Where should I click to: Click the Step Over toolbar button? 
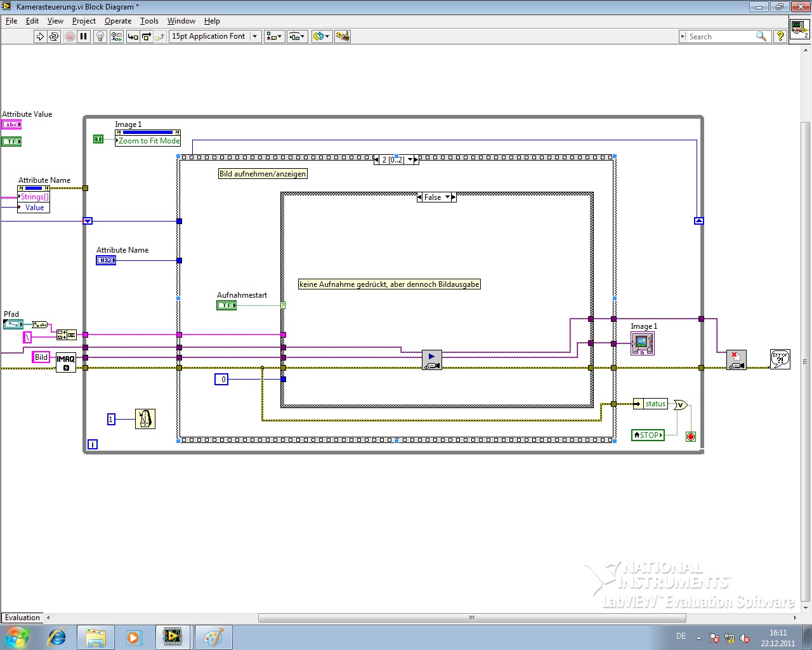pyautogui.click(x=146, y=36)
